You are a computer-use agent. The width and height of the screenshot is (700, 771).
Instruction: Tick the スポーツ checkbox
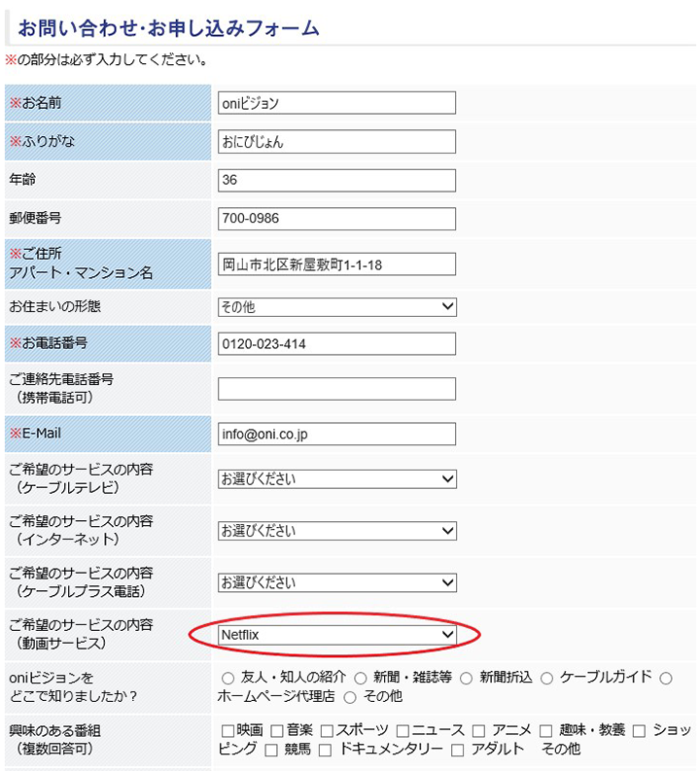click(x=327, y=731)
